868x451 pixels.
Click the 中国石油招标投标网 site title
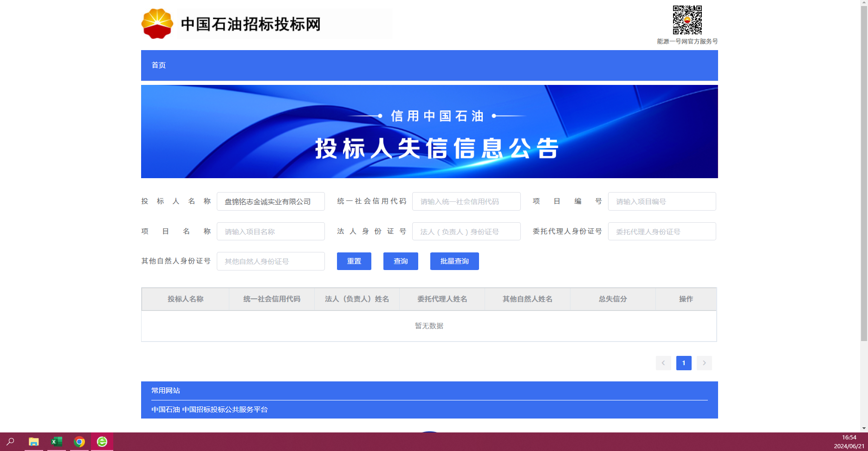click(x=251, y=24)
